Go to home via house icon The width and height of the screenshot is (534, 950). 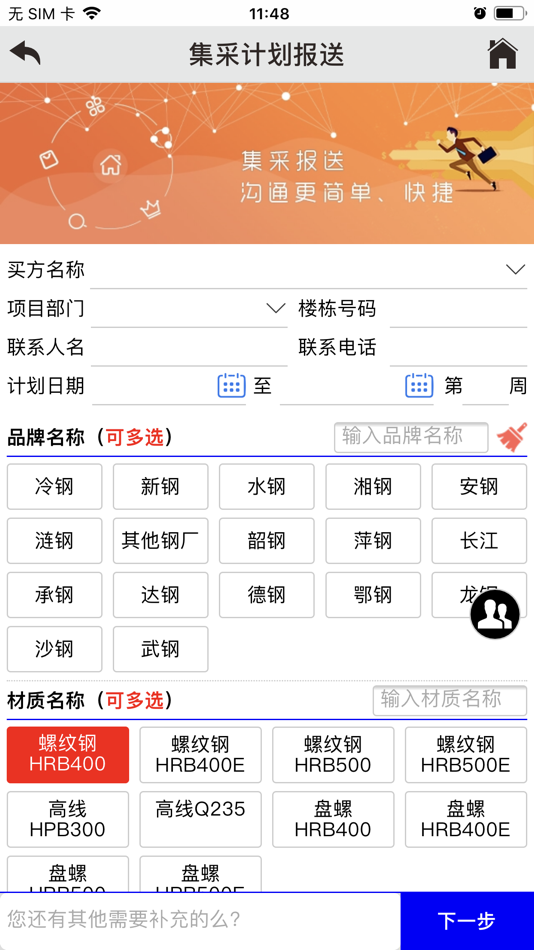[502, 54]
